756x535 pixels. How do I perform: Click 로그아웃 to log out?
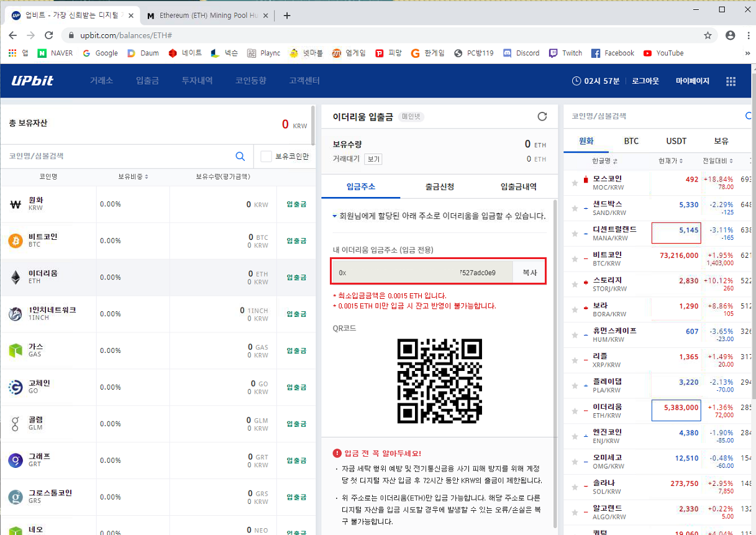click(645, 81)
